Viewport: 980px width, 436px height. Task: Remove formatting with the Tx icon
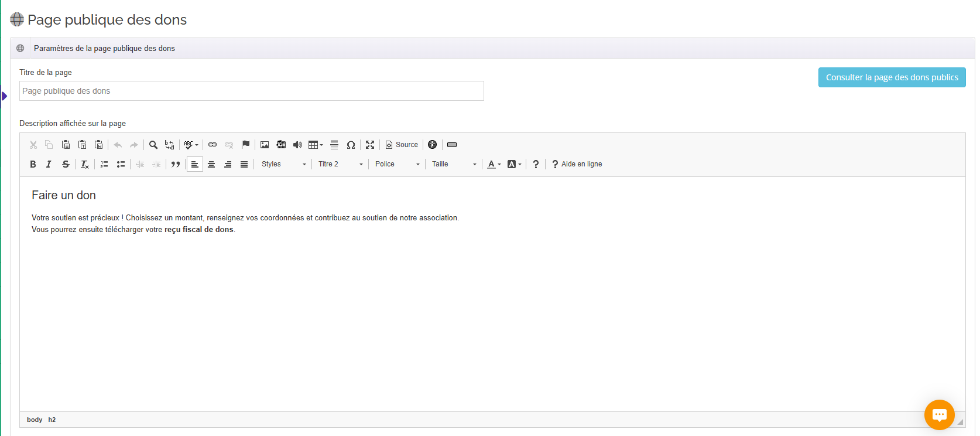tap(85, 164)
